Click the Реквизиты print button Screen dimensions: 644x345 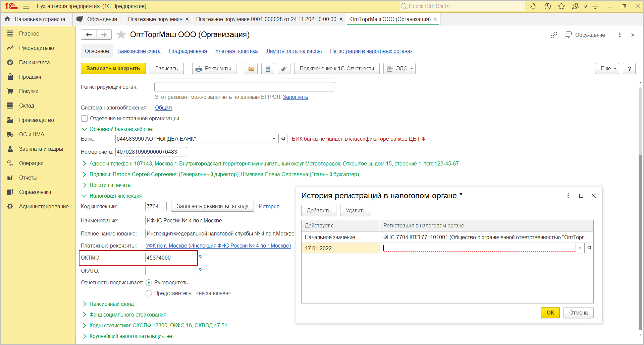[x=214, y=69]
